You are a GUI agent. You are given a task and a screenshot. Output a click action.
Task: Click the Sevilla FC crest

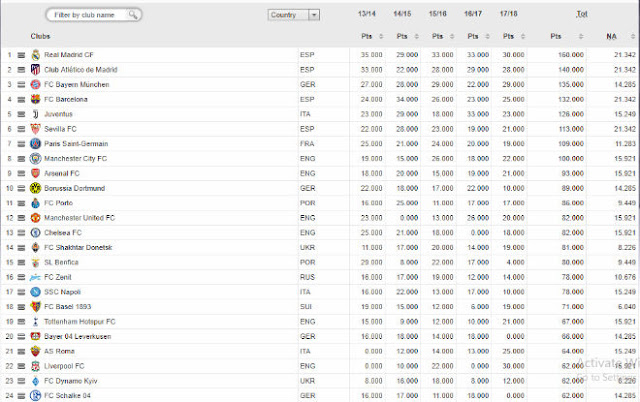point(36,129)
